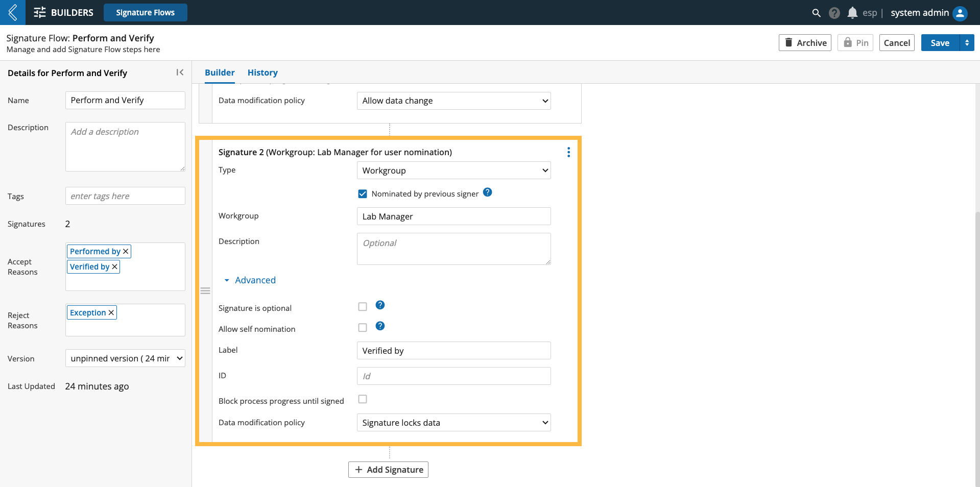980x487 pixels.
Task: Open the Builders menu icon
Action: [x=40, y=12]
